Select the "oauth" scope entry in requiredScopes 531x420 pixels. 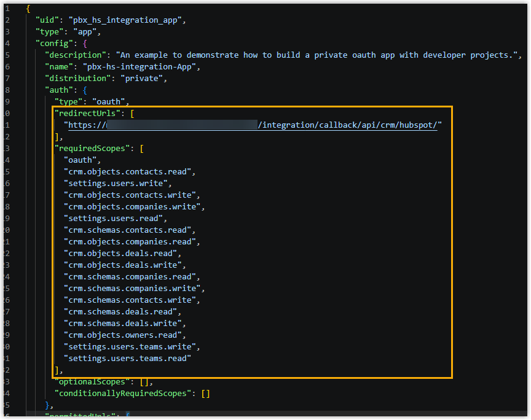(81, 160)
